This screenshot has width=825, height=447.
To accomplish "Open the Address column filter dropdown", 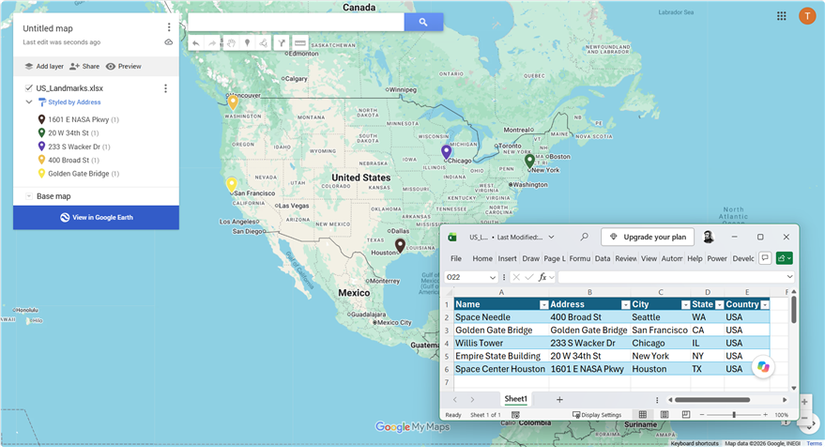I will [626, 304].
